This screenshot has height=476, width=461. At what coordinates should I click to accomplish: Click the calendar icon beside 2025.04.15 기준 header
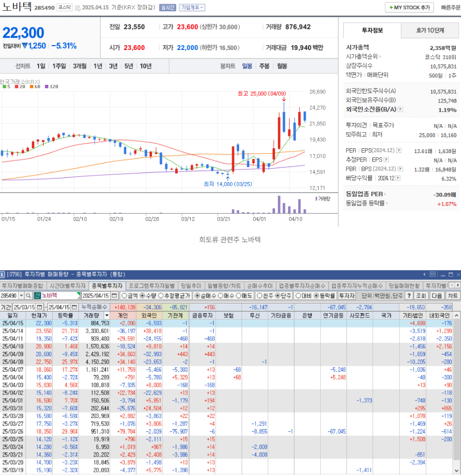77,8
